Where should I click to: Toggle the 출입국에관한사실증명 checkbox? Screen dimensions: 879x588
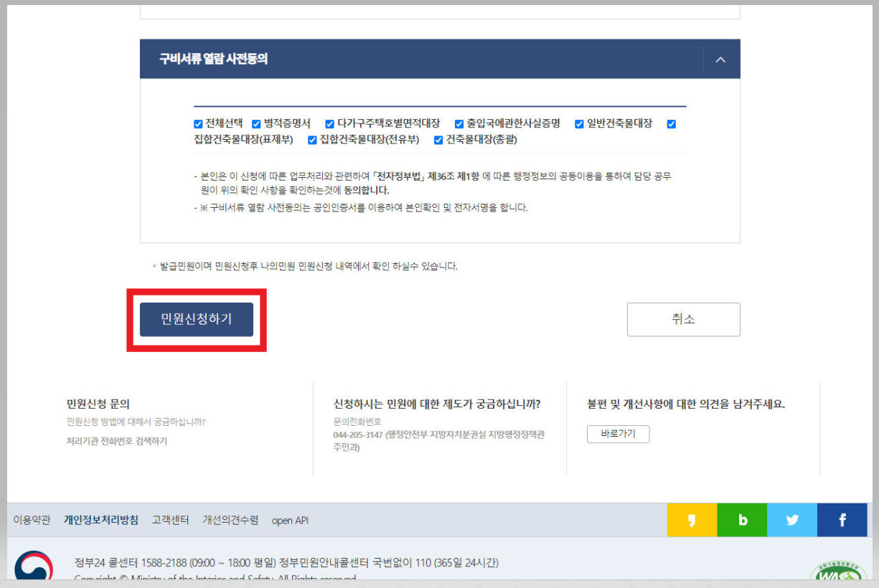tap(459, 124)
